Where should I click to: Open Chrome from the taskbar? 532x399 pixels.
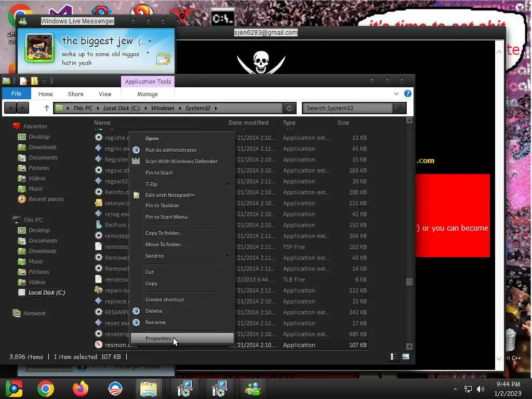point(46,389)
